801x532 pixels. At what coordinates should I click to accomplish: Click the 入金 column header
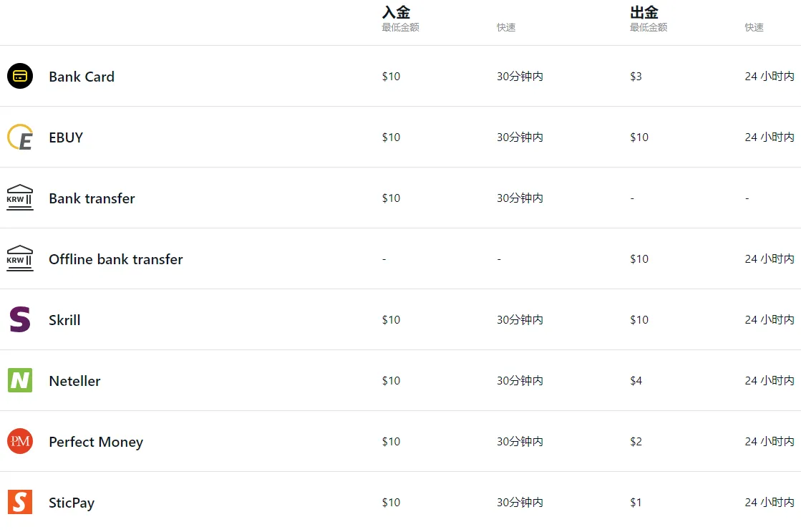(397, 11)
